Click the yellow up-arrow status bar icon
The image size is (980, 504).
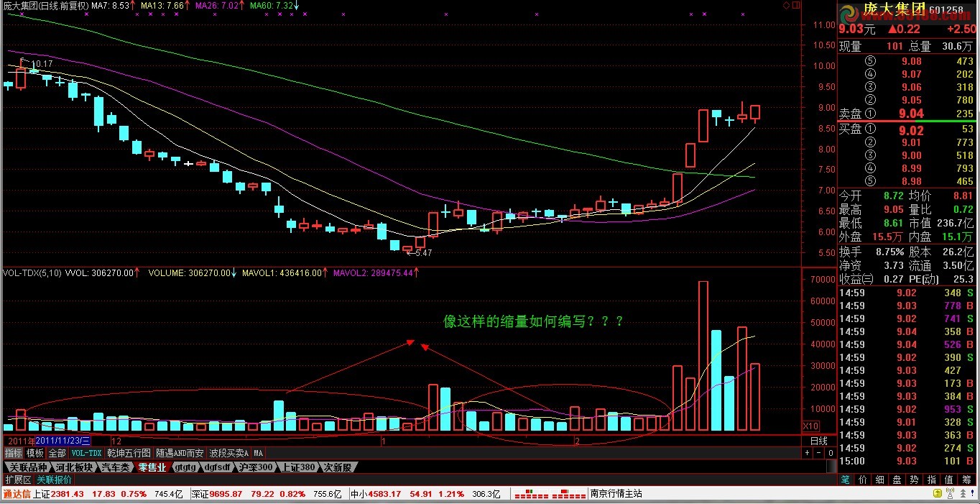938,493
